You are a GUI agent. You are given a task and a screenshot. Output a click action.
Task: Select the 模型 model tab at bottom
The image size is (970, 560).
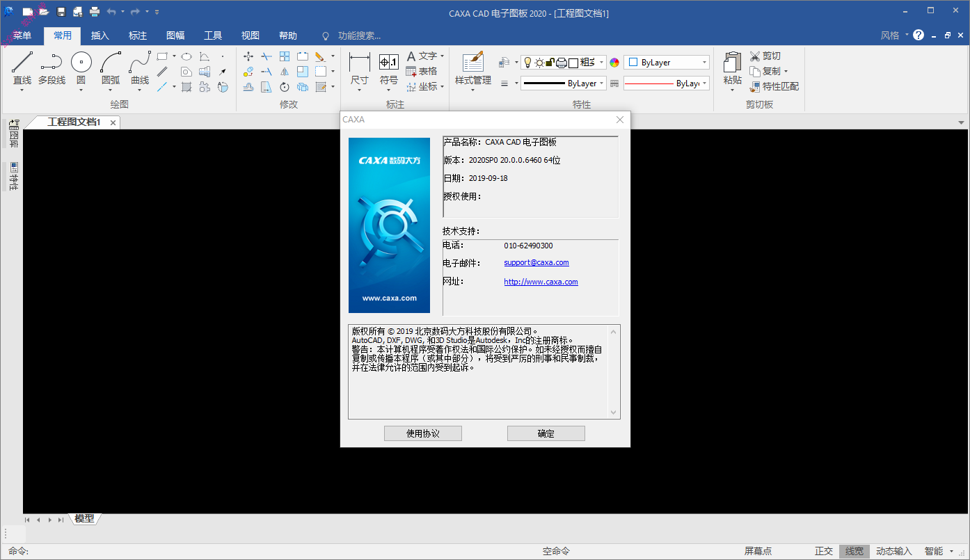pos(84,519)
